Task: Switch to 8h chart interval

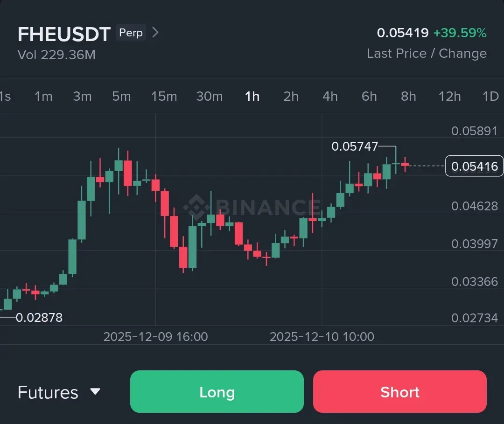Action: (x=408, y=97)
